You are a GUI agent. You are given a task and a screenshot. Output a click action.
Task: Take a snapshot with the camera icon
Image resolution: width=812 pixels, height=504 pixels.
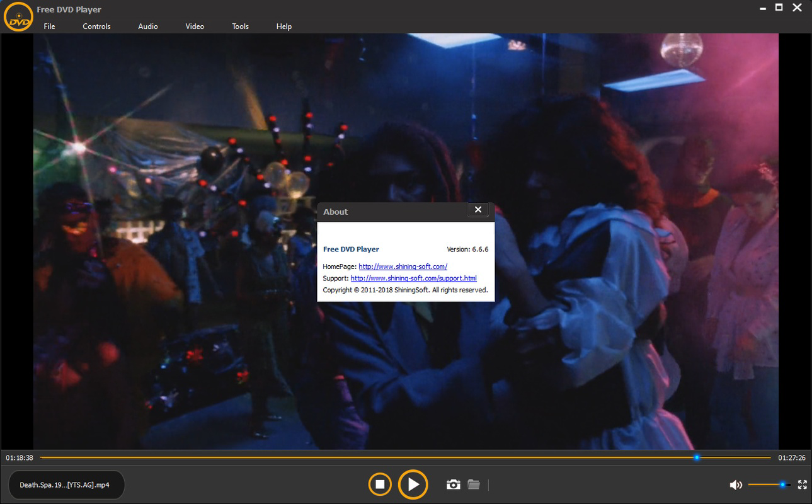(453, 484)
